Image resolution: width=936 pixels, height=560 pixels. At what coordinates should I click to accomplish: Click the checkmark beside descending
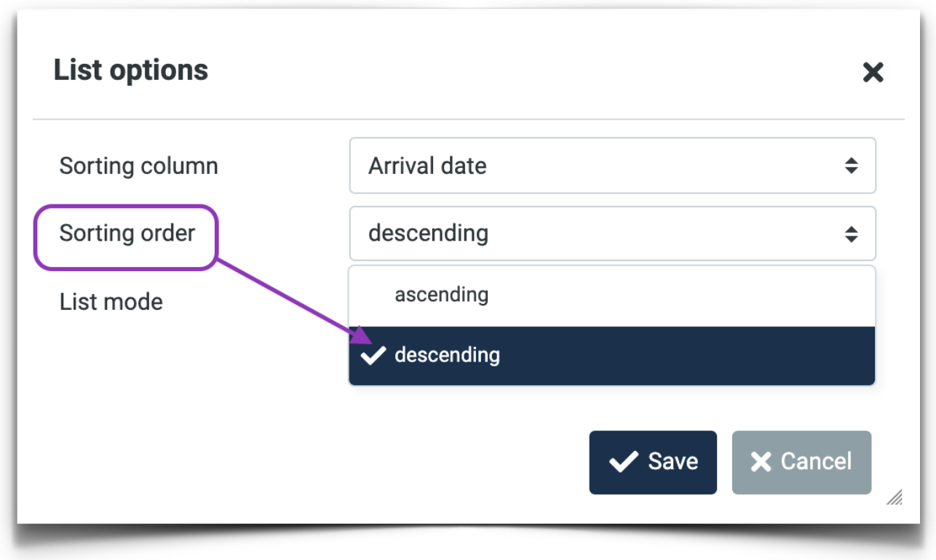click(373, 356)
